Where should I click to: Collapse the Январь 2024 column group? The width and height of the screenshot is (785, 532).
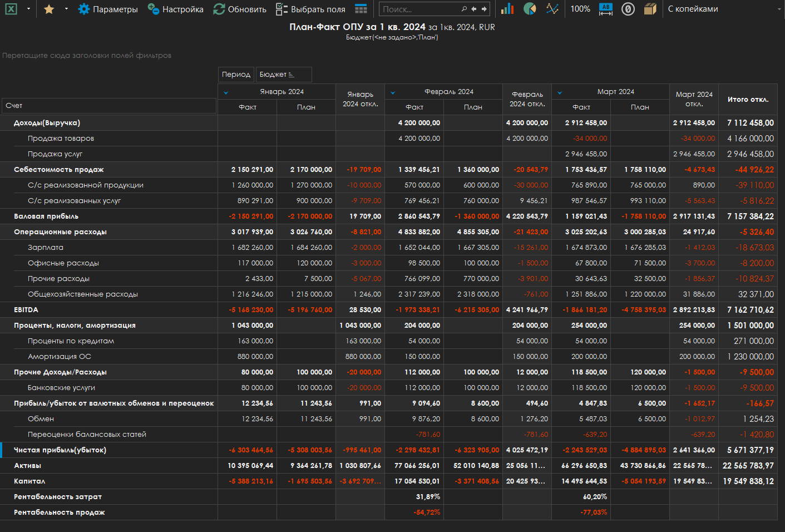[x=226, y=92]
